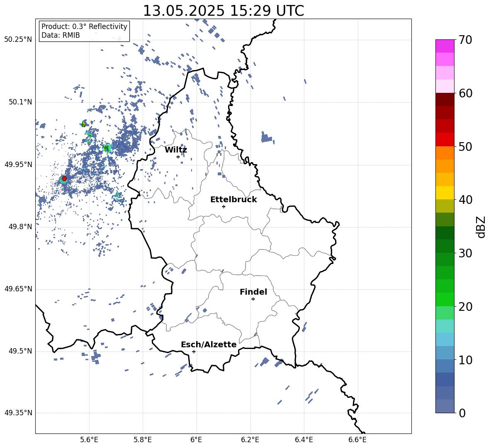The height and width of the screenshot is (448, 491).
Task: Click the Findel cross location marker
Action: (253, 299)
